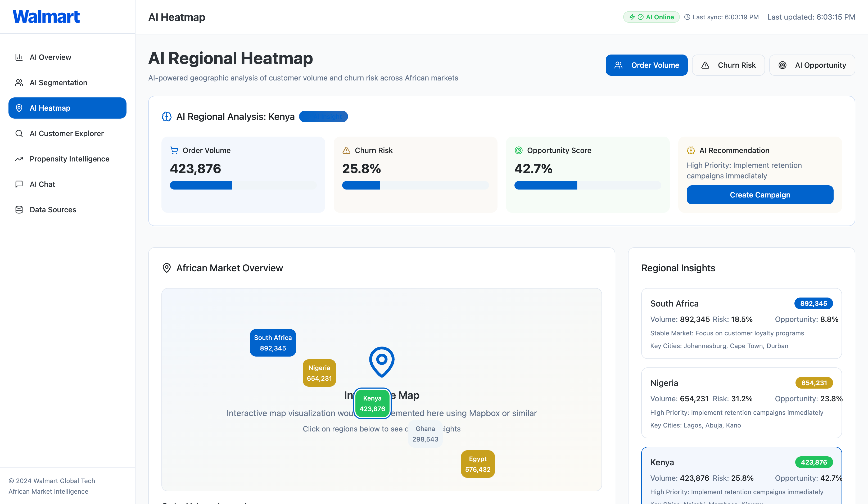The width and height of the screenshot is (868, 504).
Task: Click the 654,231 badge in Nigeria card
Action: (x=814, y=383)
